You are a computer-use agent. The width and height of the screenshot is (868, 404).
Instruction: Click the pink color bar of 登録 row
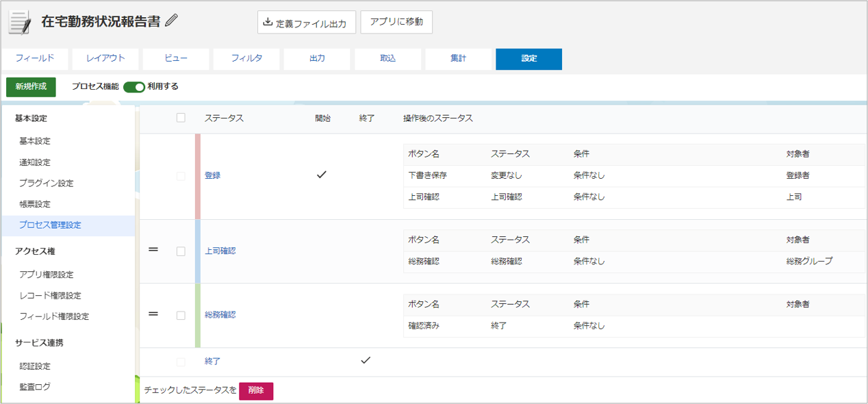point(198,176)
